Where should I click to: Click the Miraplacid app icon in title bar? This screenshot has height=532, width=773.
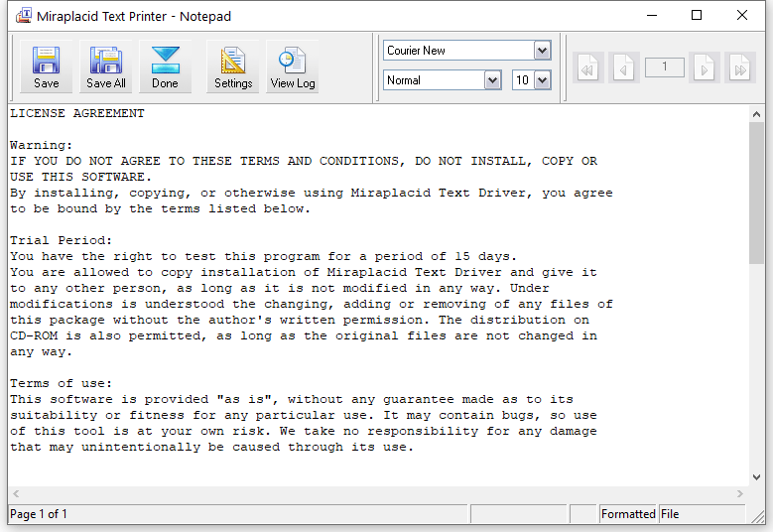coord(23,16)
